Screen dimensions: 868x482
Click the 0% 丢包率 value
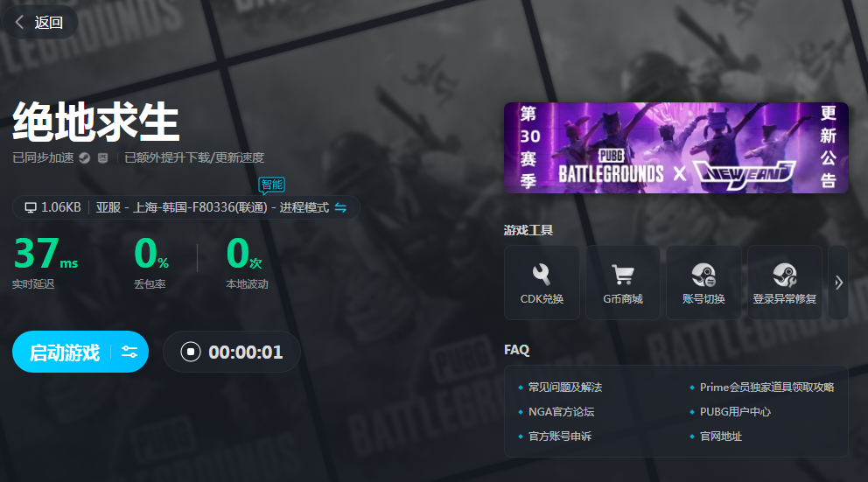tap(151, 254)
